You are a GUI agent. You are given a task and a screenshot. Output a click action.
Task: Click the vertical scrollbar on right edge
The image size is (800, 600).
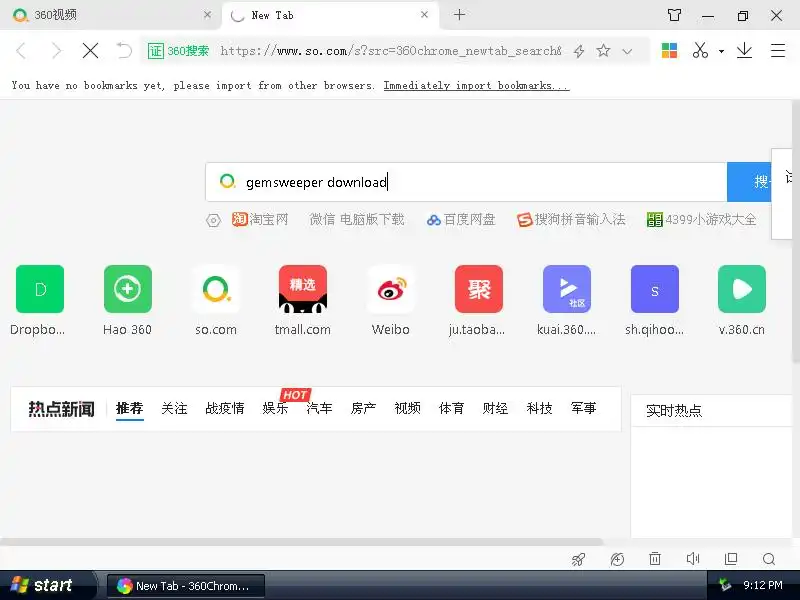coord(796,231)
